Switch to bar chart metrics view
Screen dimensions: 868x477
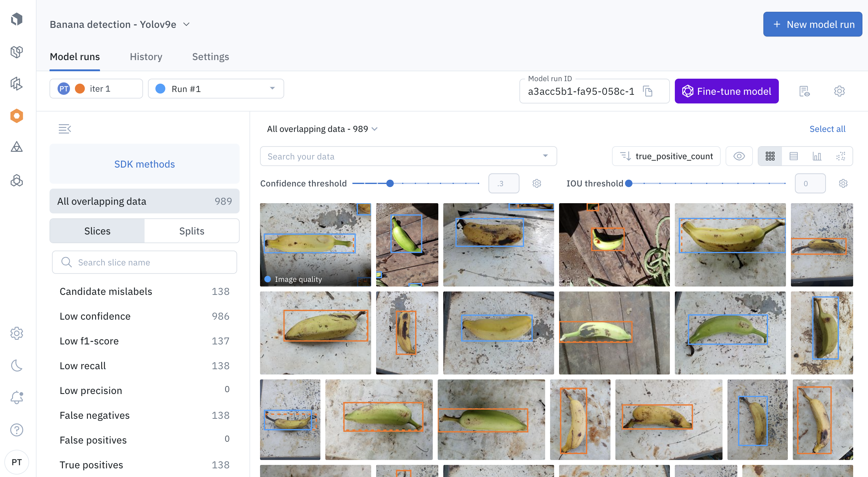(817, 156)
